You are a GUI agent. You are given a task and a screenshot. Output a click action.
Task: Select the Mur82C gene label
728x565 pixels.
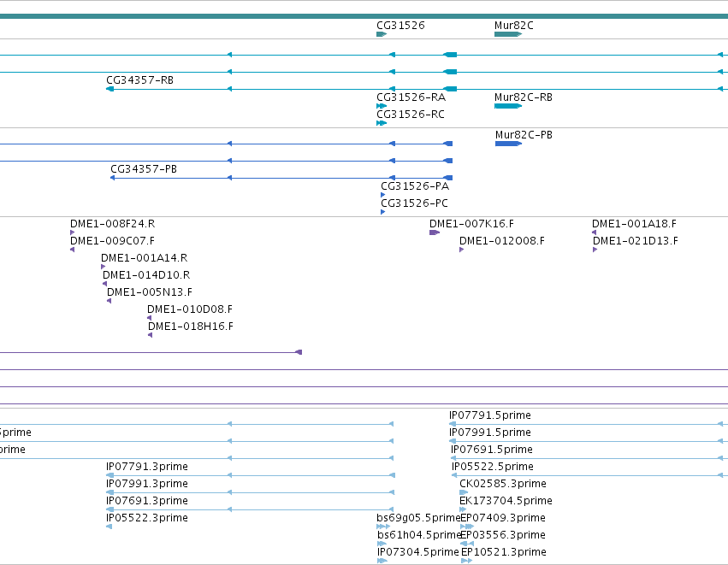click(514, 25)
